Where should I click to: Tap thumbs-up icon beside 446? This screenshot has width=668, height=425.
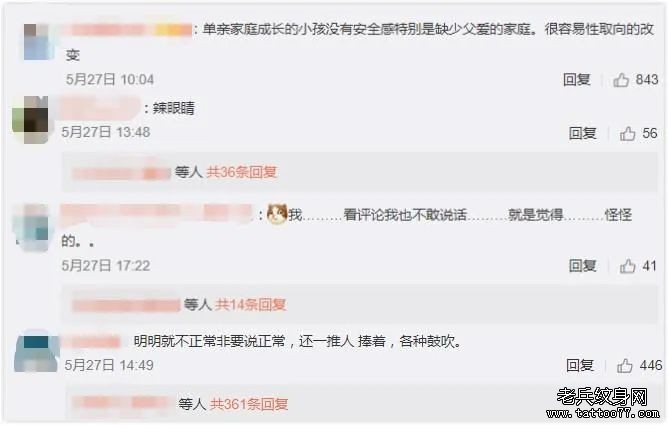point(625,365)
